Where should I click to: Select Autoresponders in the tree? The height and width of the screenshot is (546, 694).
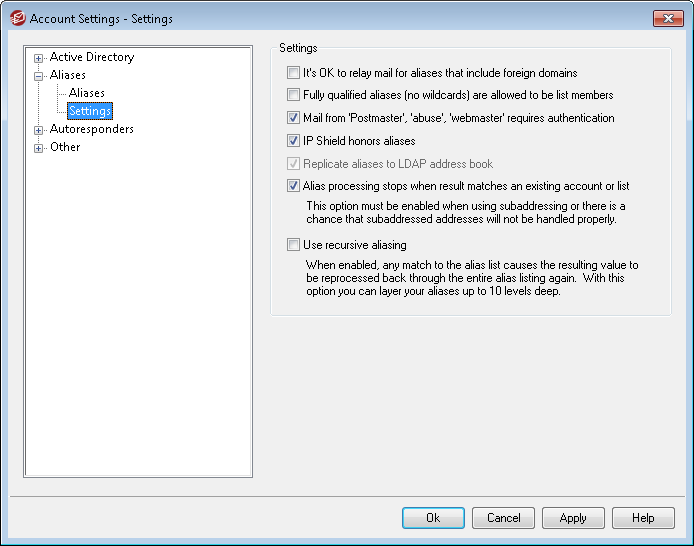click(91, 129)
